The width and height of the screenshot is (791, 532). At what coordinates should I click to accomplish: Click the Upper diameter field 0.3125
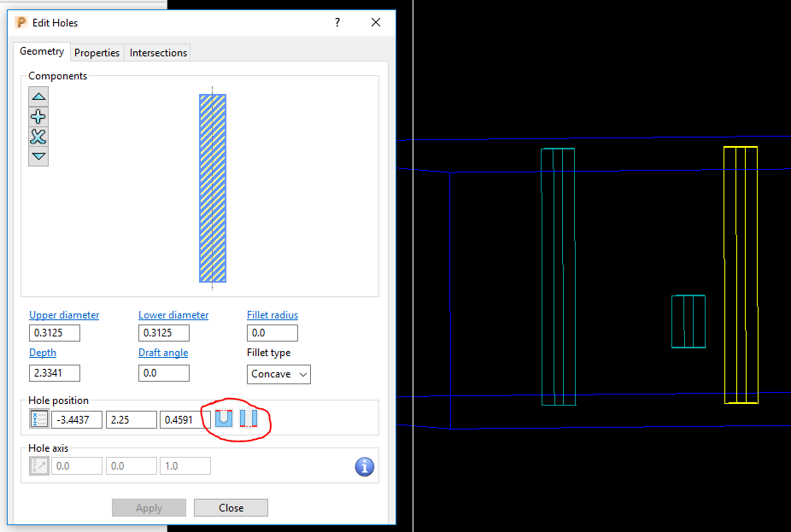click(55, 333)
